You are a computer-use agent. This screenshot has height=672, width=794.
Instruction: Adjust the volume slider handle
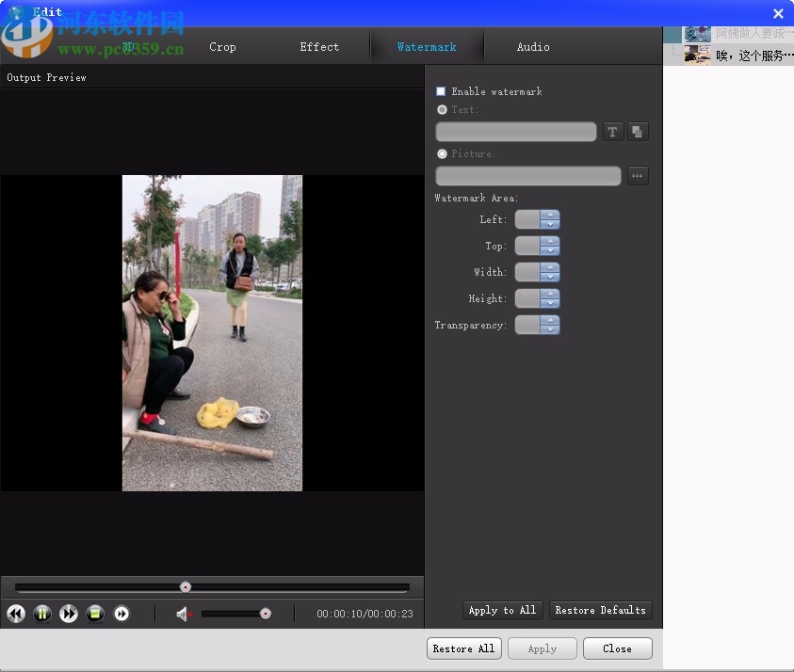pos(264,615)
